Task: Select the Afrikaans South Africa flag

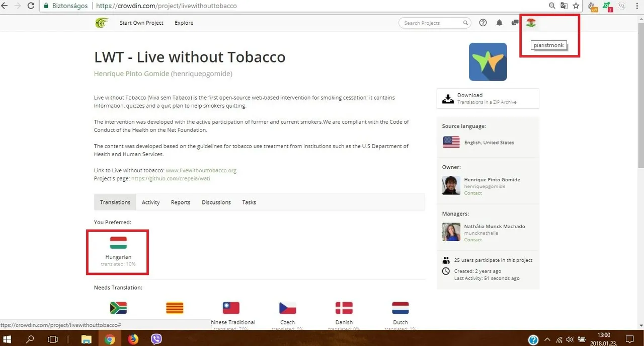Action: click(118, 308)
